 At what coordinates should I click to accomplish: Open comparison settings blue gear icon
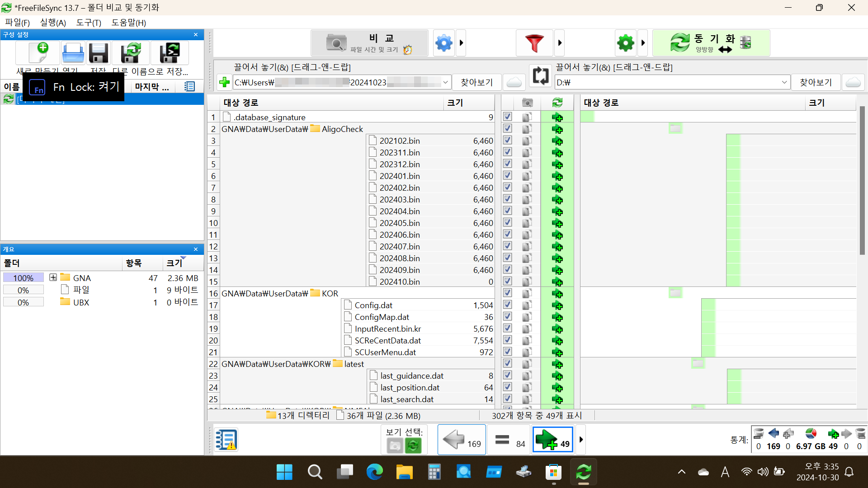click(x=443, y=43)
